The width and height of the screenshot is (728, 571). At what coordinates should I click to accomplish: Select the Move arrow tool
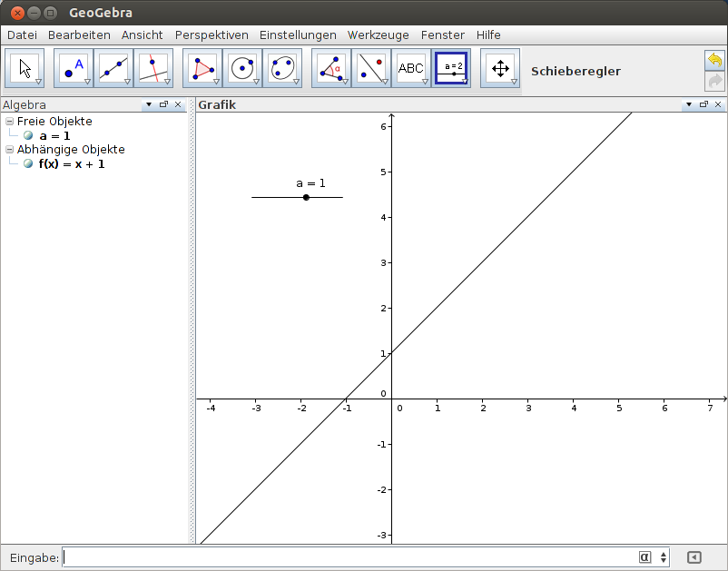tap(24, 67)
